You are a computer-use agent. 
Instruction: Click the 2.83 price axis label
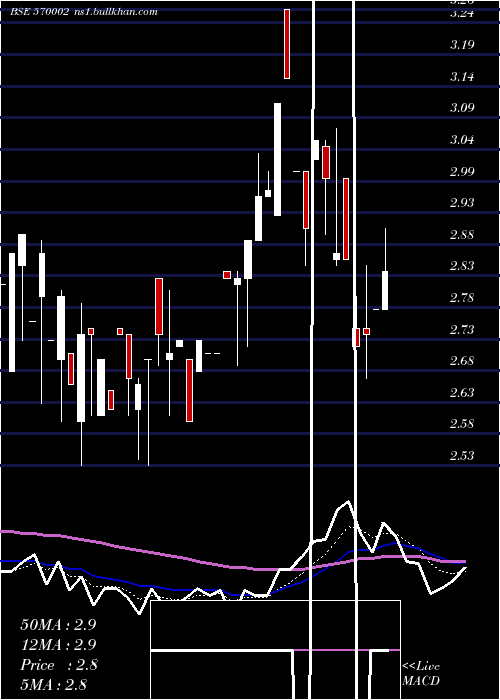462,266
